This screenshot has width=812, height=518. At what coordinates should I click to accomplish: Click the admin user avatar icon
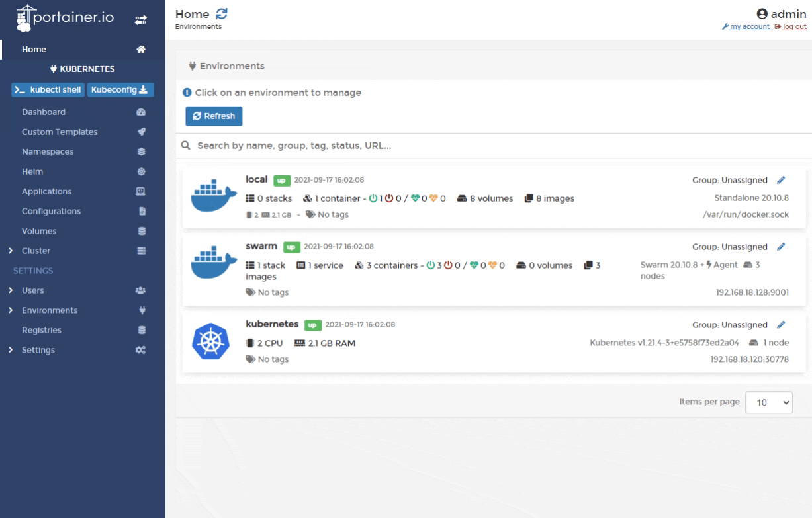(x=761, y=15)
